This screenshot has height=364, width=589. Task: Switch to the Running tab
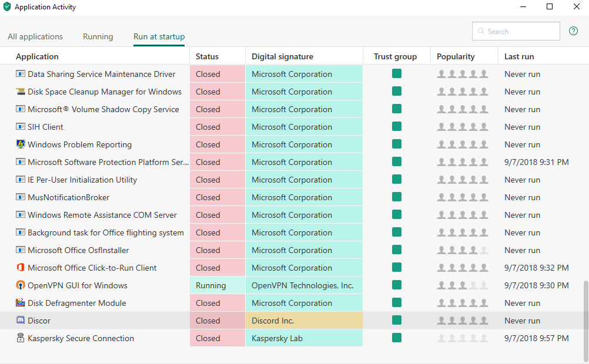click(98, 36)
